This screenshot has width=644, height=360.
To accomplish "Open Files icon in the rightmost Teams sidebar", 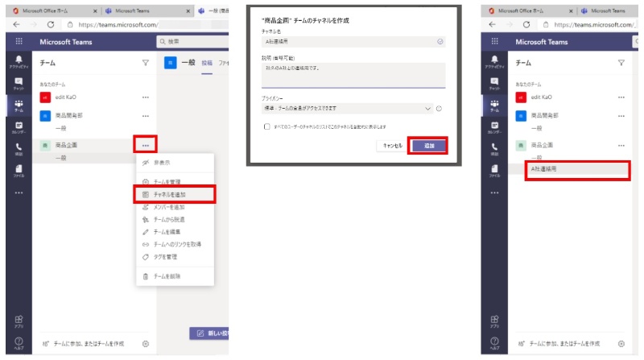I will tap(493, 172).
